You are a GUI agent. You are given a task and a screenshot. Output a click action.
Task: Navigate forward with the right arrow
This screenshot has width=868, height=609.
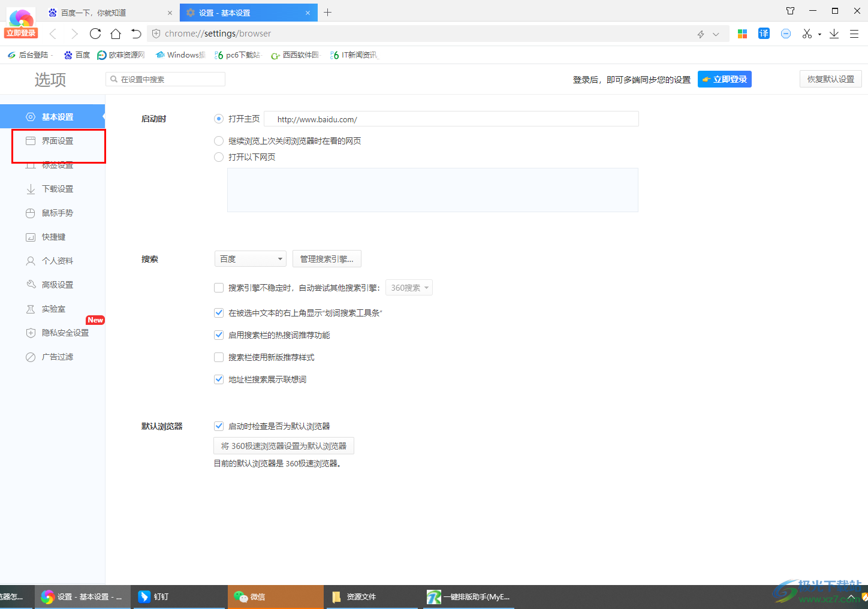click(x=74, y=34)
